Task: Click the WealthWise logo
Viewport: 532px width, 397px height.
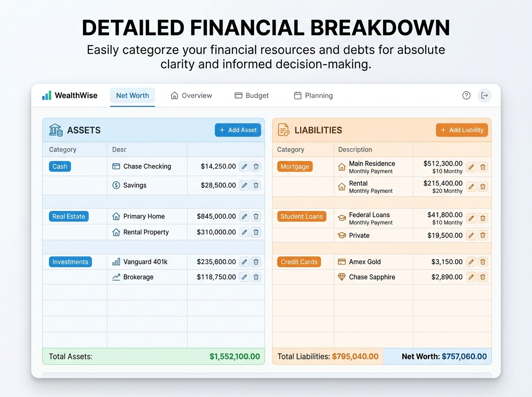Action: click(x=70, y=95)
